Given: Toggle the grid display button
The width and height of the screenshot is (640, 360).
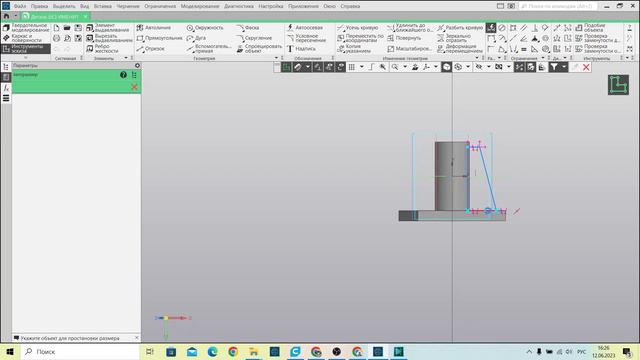Looking at the screenshot, I should click(x=351, y=67).
